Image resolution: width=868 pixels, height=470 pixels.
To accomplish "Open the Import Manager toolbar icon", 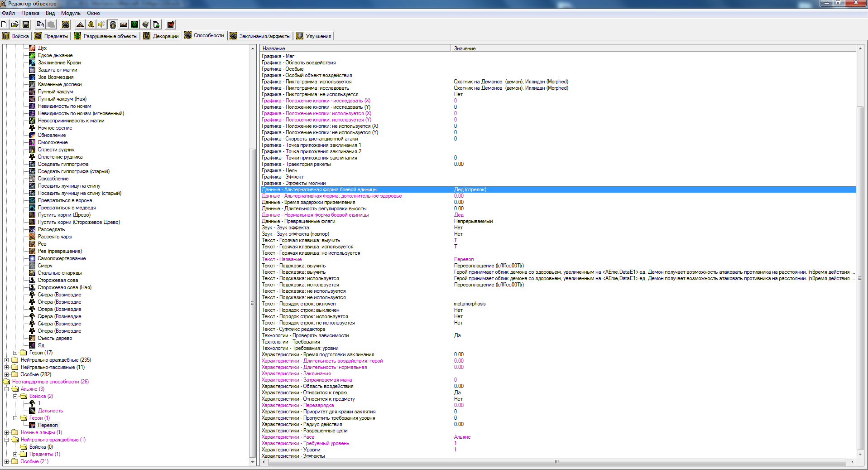I will click(156, 24).
